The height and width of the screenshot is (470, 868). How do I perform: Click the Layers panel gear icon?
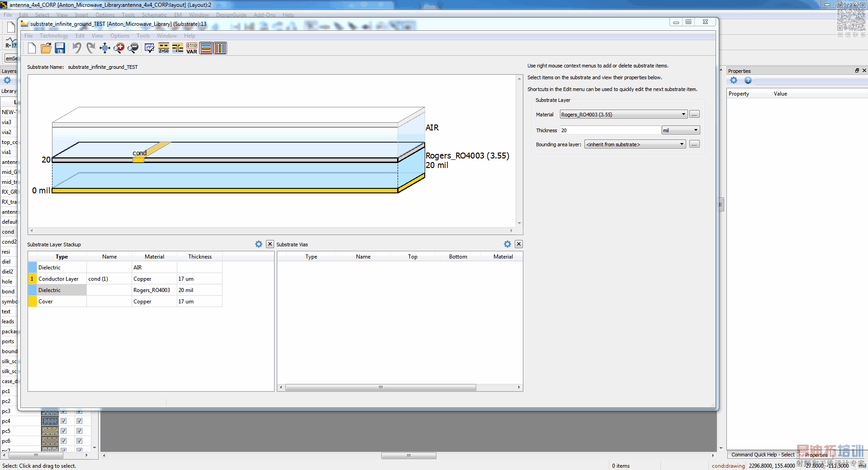tap(7, 80)
